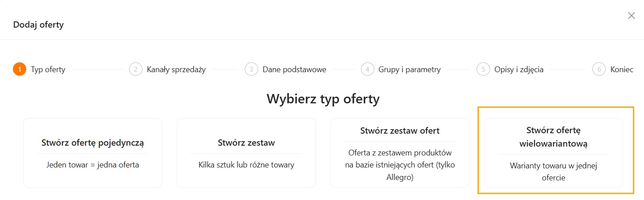This screenshot has height=200, width=644.
Task: Close the Dodaj oferty dialog
Action: pyautogui.click(x=631, y=16)
